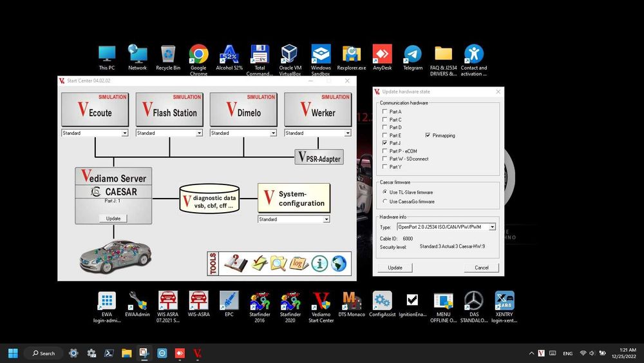
Task: Open the info circle tool icon
Action: [x=319, y=264]
